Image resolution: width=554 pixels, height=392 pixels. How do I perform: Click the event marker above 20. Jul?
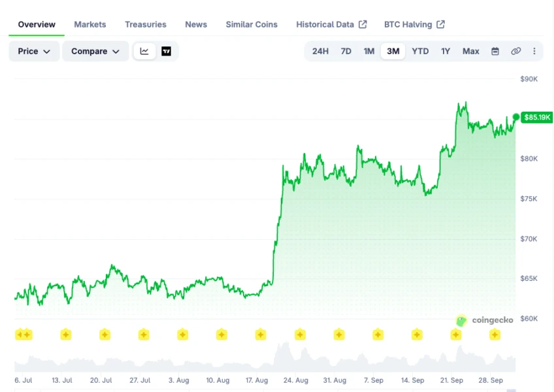[105, 335]
